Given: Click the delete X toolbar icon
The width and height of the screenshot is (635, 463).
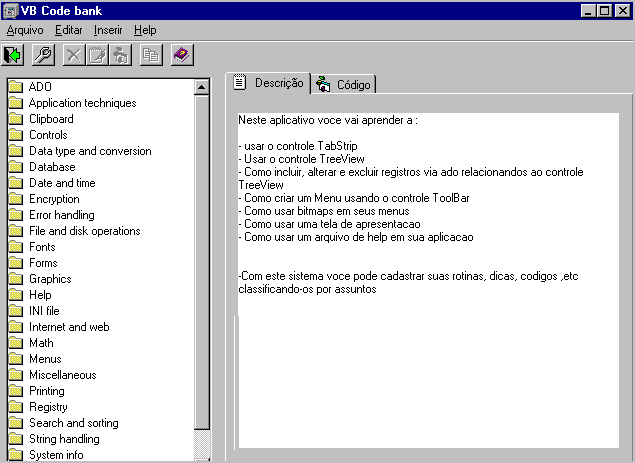Looking at the screenshot, I should click(x=74, y=55).
